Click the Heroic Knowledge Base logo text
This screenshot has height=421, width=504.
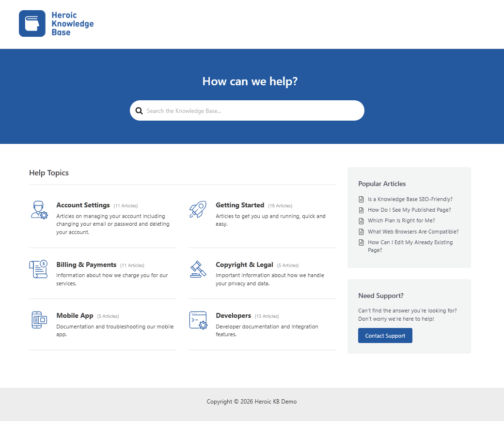point(73,23)
